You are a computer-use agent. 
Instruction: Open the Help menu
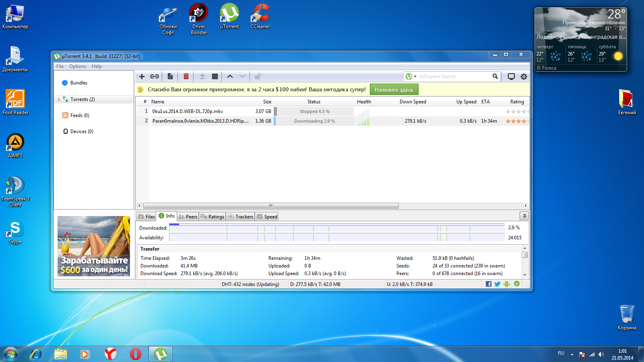[97, 66]
